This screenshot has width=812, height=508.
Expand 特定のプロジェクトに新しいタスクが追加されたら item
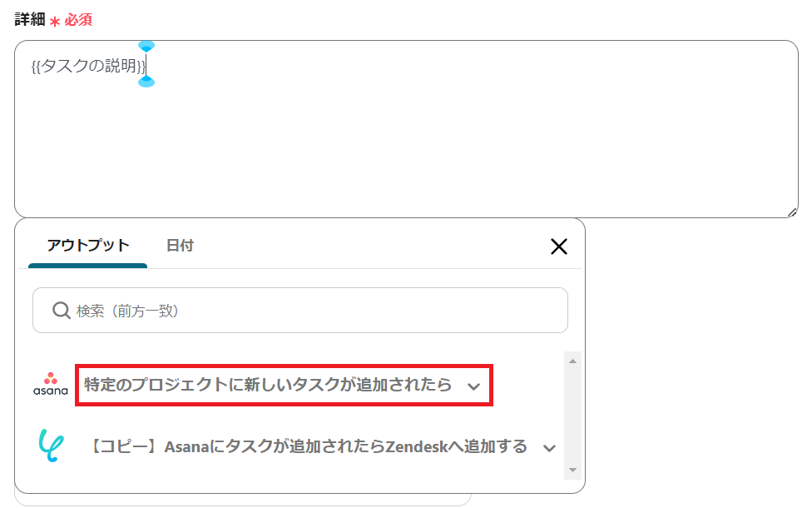coord(268,385)
